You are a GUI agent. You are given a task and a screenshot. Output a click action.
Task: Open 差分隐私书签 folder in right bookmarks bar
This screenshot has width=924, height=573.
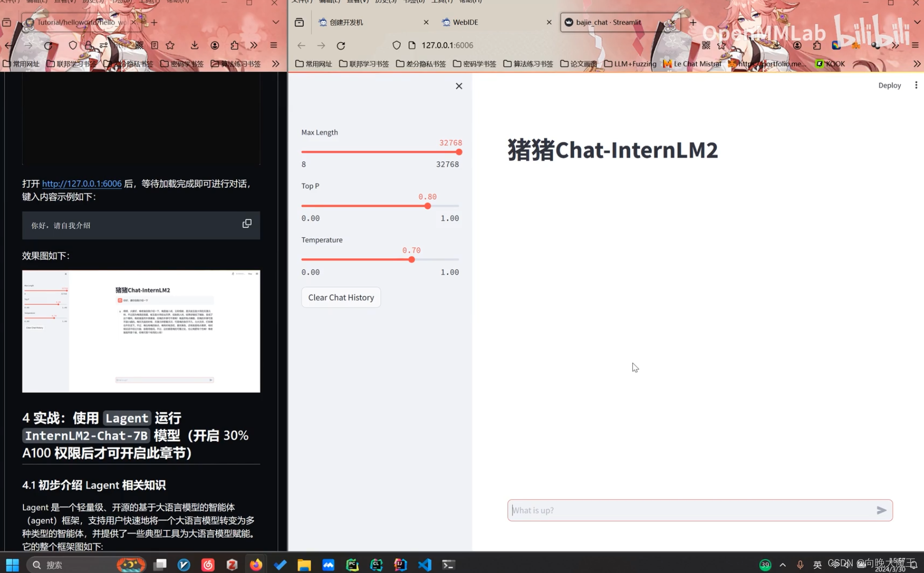pyautogui.click(x=421, y=64)
